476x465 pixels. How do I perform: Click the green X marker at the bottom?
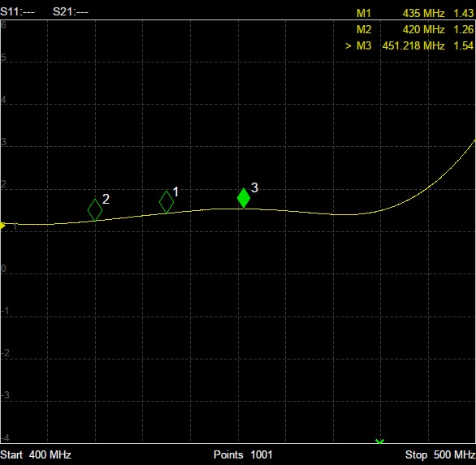379,441
